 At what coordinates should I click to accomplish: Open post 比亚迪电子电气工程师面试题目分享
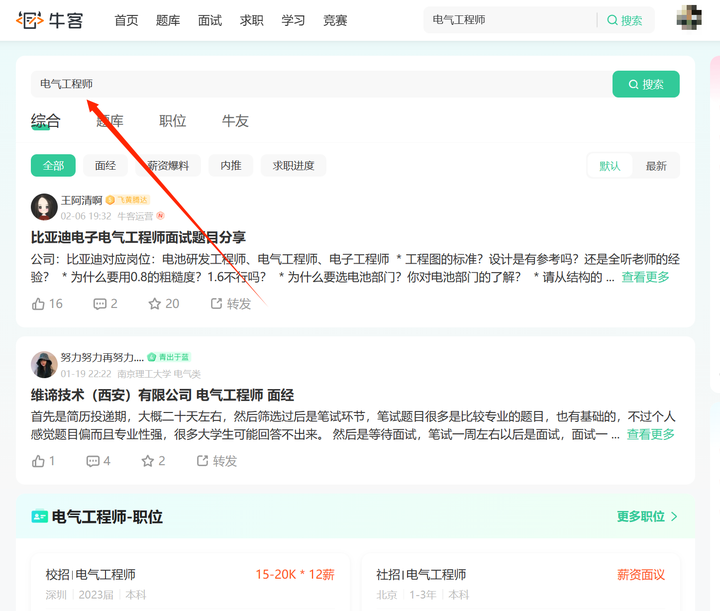(x=138, y=238)
